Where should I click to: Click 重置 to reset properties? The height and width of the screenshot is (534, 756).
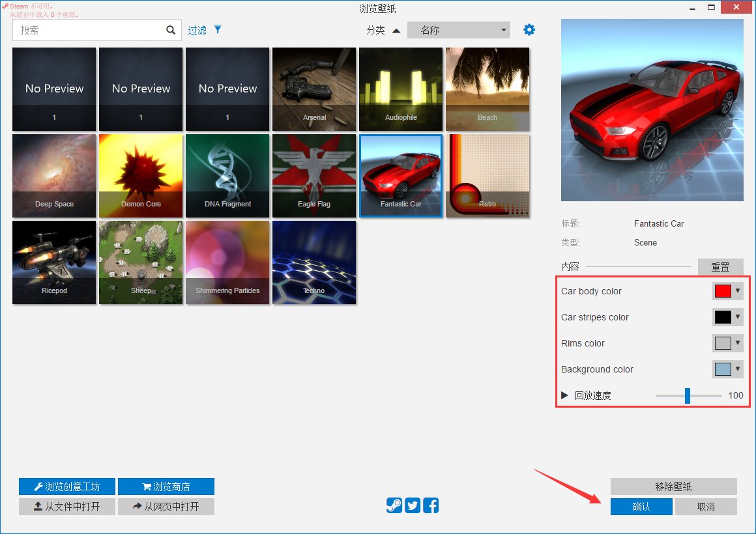(x=720, y=267)
